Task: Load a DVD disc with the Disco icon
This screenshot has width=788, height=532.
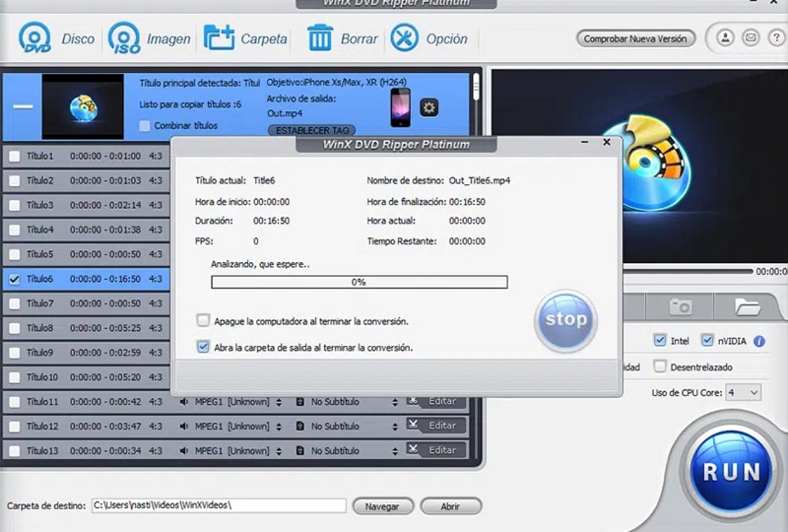Action: (34, 37)
